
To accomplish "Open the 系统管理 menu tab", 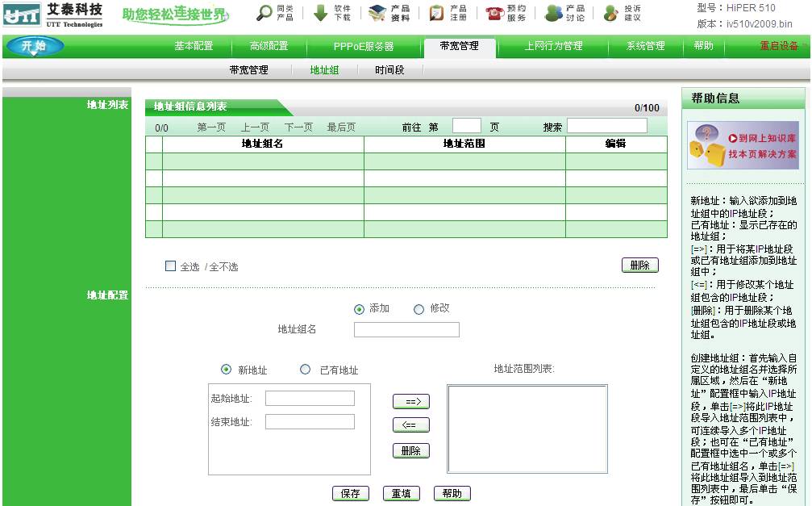I will (x=646, y=46).
